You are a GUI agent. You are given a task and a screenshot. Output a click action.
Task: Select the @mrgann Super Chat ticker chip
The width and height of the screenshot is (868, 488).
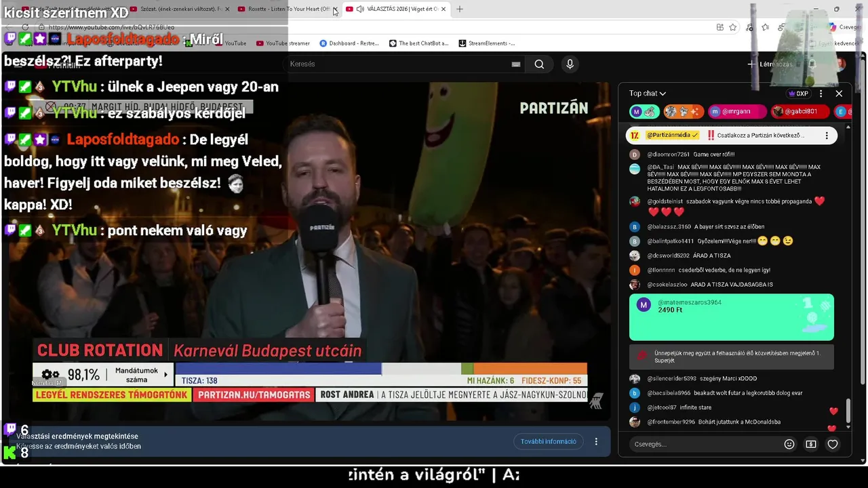[737, 111]
